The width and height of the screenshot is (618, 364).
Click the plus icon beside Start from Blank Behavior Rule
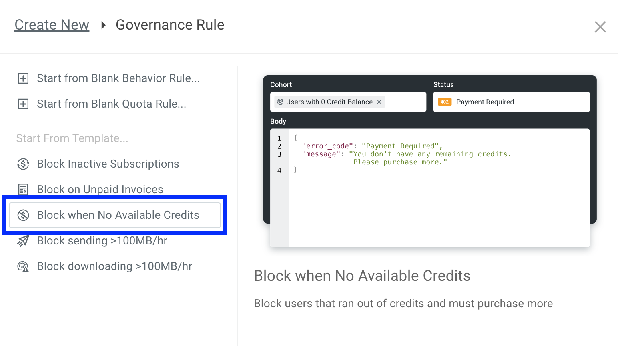[x=23, y=78]
